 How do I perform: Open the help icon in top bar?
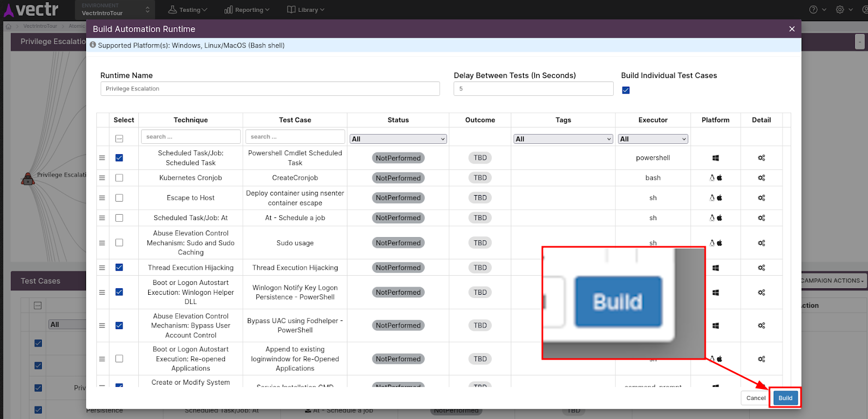813,10
